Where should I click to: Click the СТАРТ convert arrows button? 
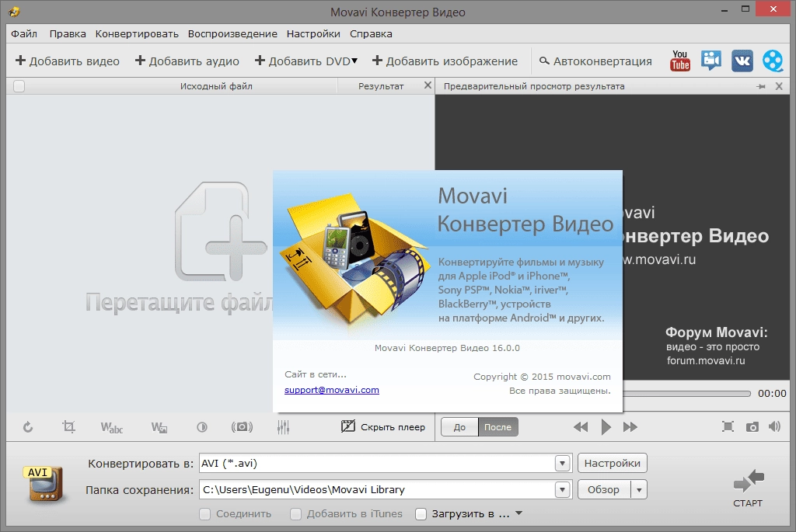(748, 488)
